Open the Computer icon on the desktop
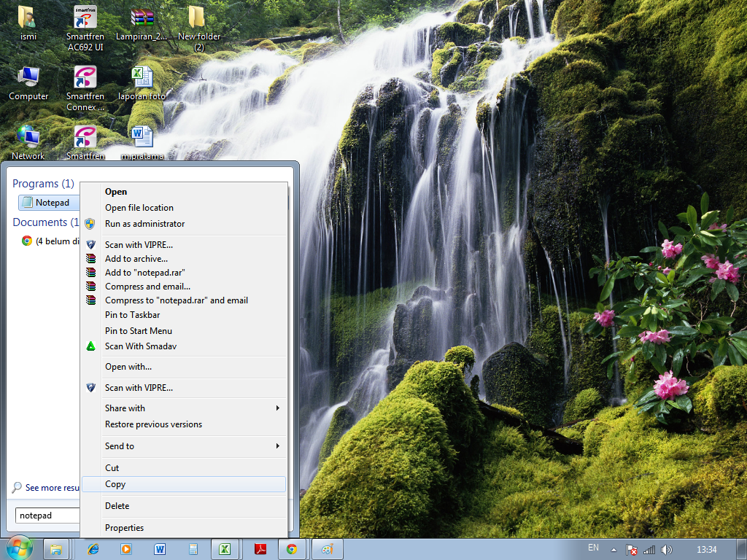747x560 pixels. pyautogui.click(x=28, y=82)
